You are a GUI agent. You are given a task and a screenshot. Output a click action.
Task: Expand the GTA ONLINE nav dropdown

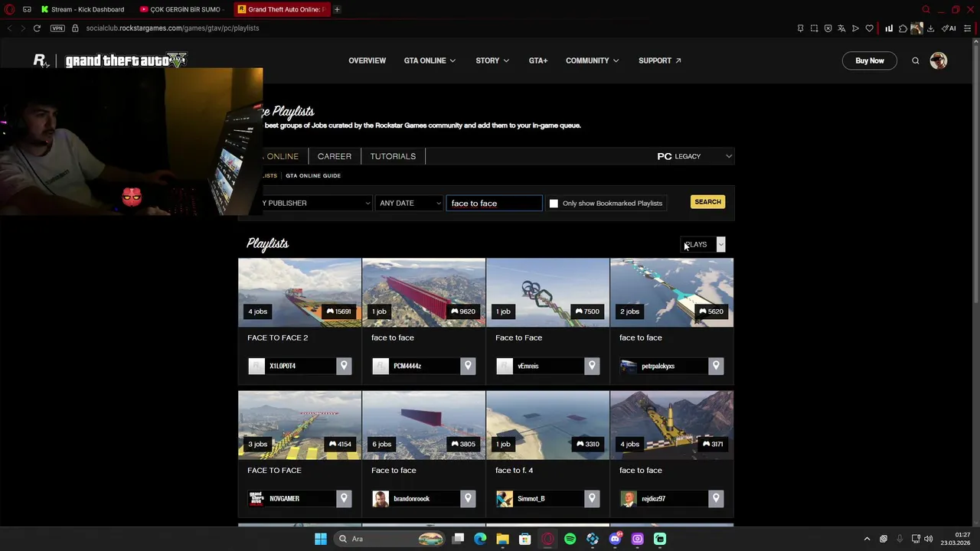coord(430,60)
